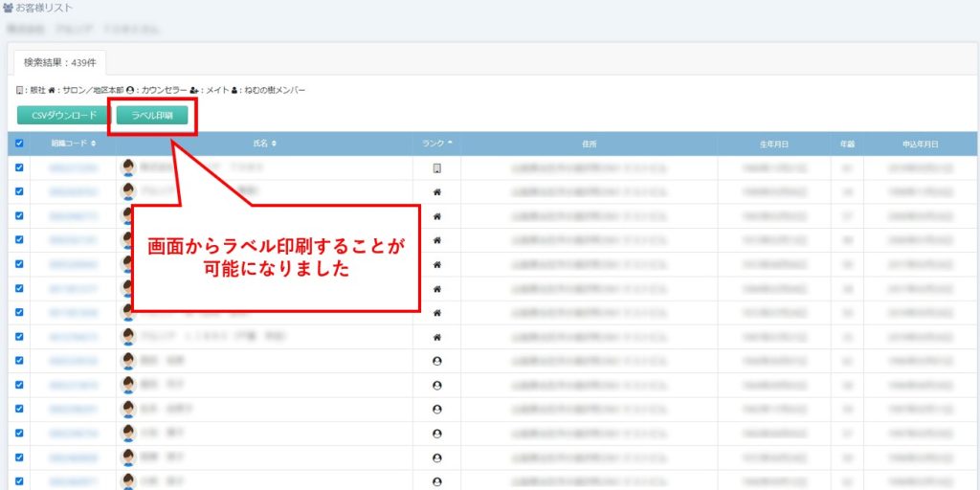The height and width of the screenshot is (490, 980).
Task: Click the avatar icon in the first row
Action: (127, 167)
